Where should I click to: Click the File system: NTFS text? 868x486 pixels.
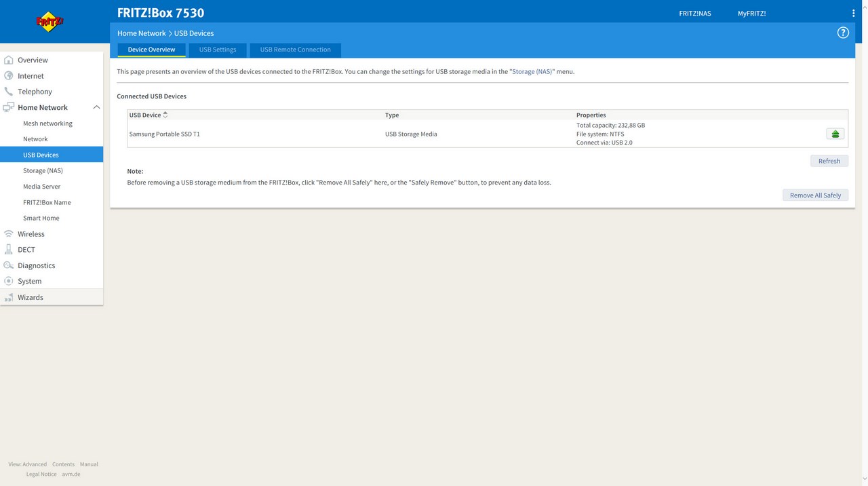(x=600, y=134)
